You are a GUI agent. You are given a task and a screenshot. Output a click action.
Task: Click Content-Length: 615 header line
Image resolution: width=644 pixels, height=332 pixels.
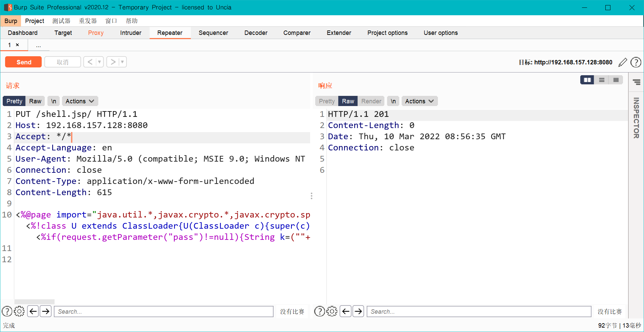click(x=64, y=192)
